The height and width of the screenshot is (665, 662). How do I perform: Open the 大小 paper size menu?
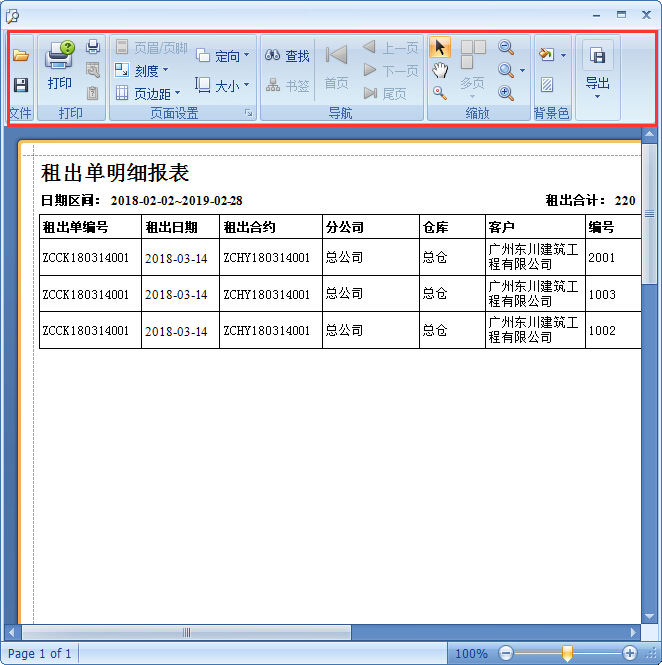(x=223, y=86)
